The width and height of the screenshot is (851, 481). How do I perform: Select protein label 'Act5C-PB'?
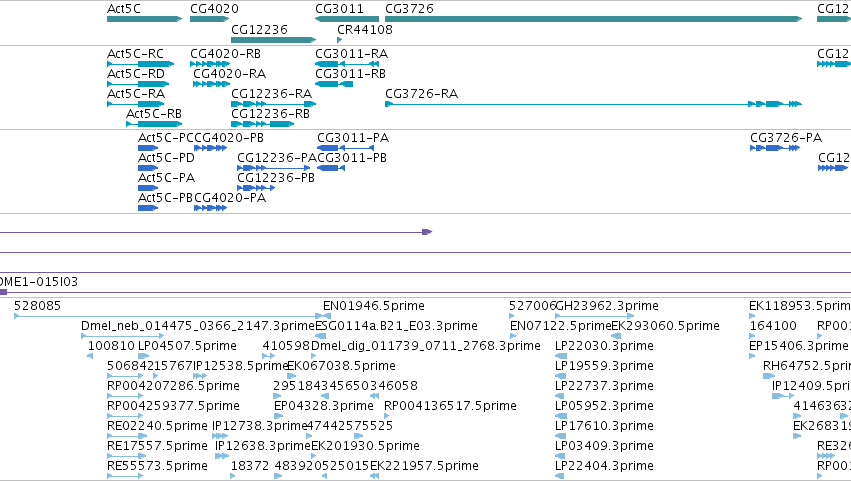point(166,198)
